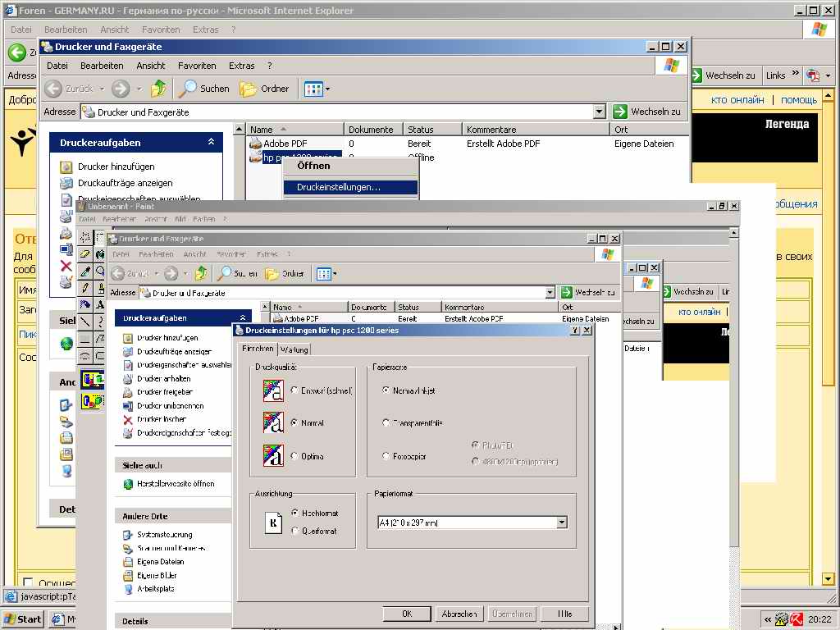Click the Ordner folder button in the large printers window
Image resolution: width=840 pixels, height=630 pixels.
click(265, 89)
